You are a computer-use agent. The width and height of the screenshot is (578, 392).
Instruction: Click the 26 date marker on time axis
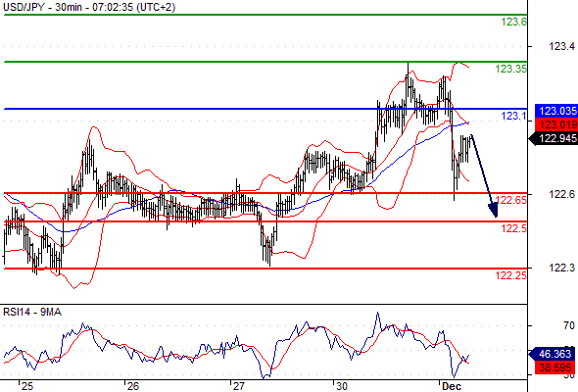(x=132, y=386)
